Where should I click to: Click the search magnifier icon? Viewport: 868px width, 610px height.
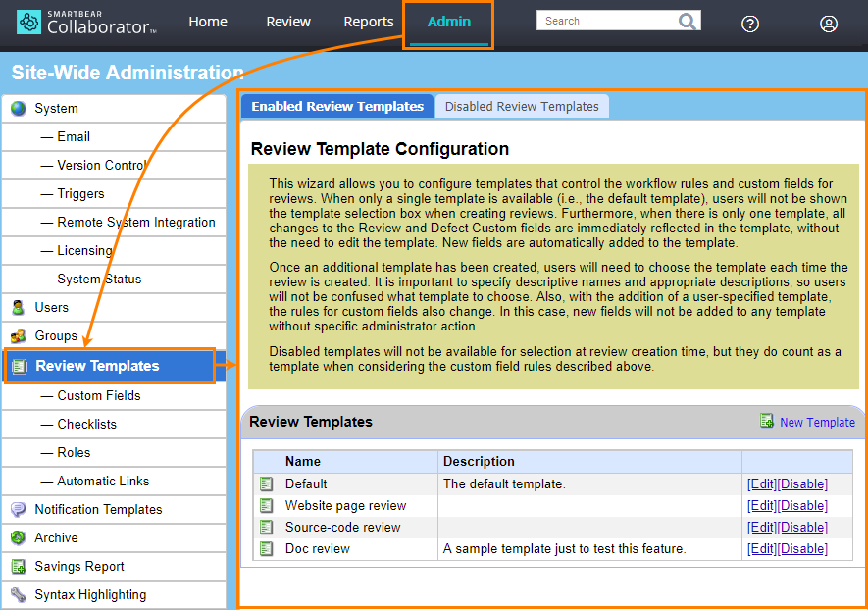tap(687, 20)
